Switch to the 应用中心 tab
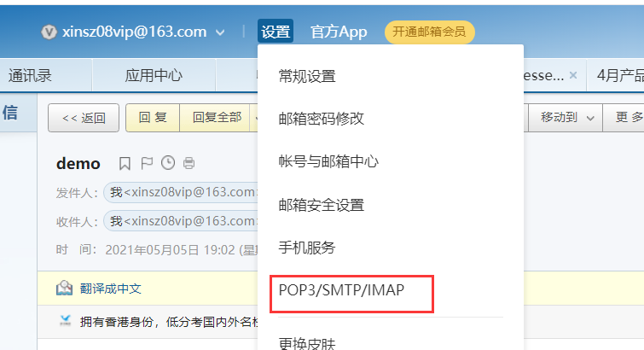This screenshot has width=644, height=350. pos(154,75)
